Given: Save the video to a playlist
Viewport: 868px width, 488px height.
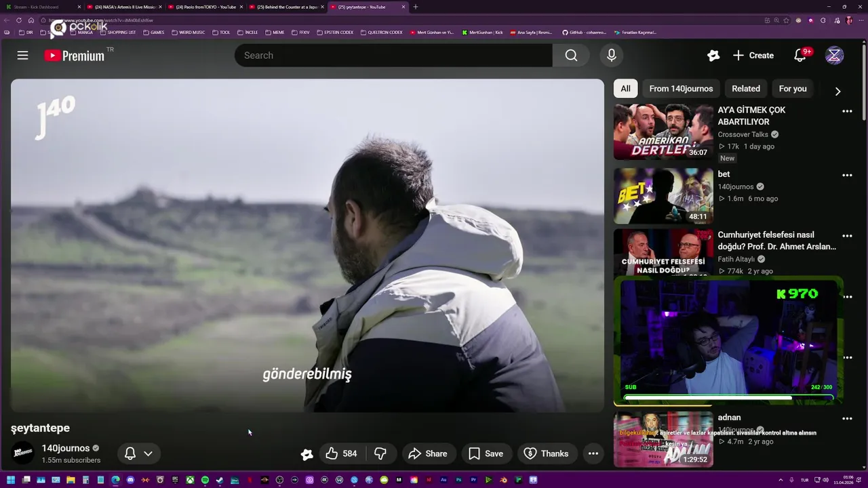Looking at the screenshot, I should [486, 453].
